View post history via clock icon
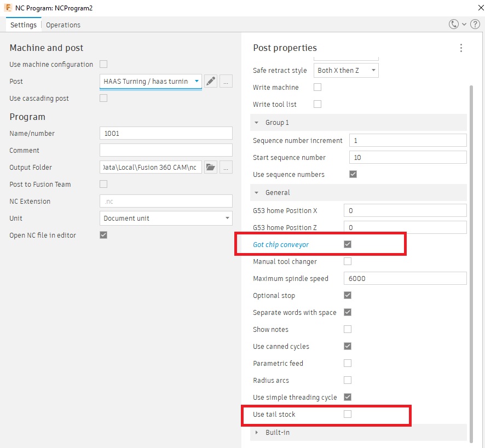The width and height of the screenshot is (485, 448). point(454,24)
